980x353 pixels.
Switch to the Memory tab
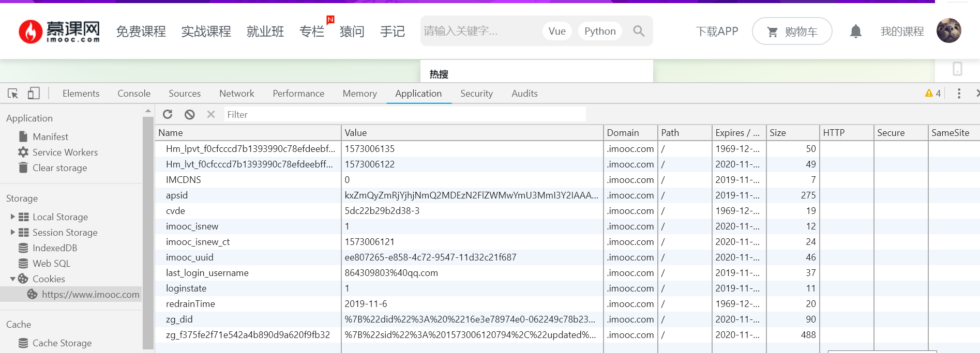point(360,94)
